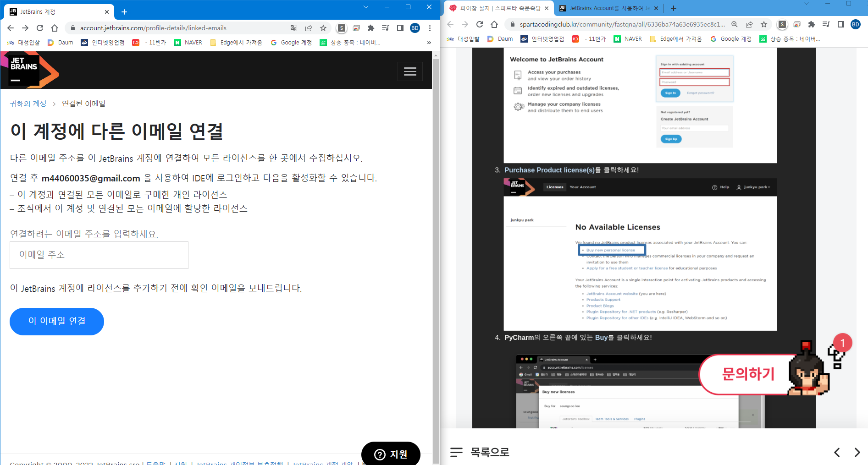
Task: Open extensions puzzle icon in left window
Action: pyautogui.click(x=371, y=28)
